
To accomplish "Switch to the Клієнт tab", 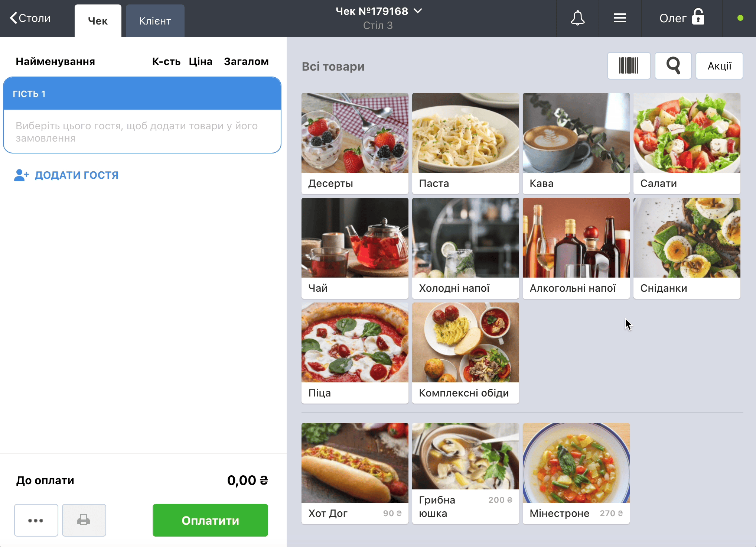I will click(155, 21).
